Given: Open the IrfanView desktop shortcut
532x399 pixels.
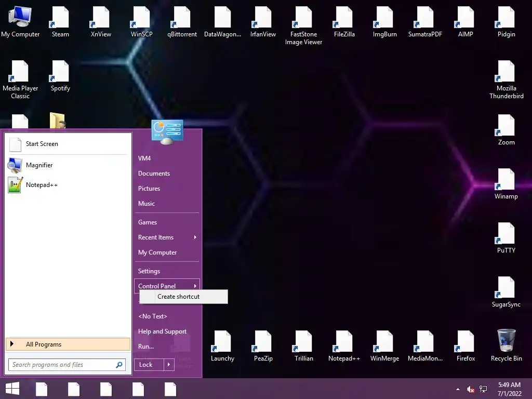Looking at the screenshot, I should coord(263,22).
